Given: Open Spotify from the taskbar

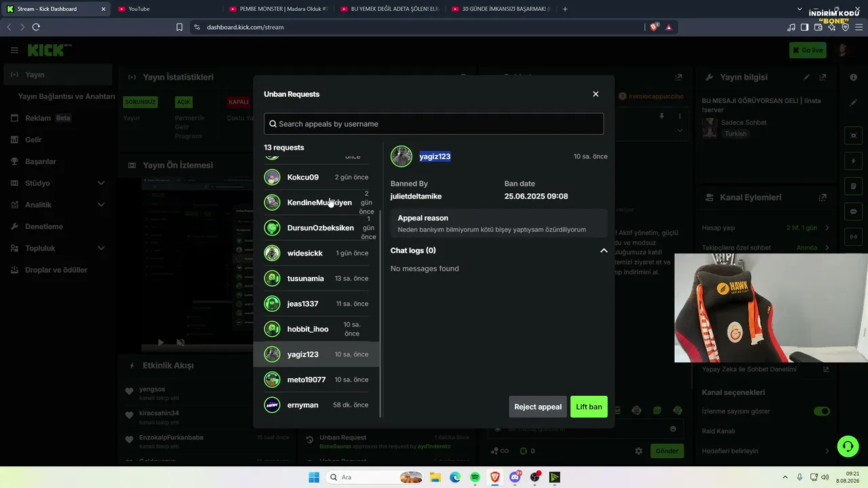Looking at the screenshot, I should 475,477.
